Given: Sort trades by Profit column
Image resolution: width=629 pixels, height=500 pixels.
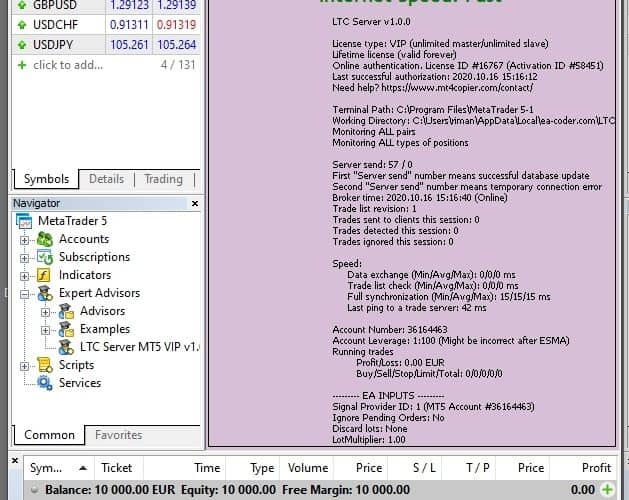Looking at the screenshot, I should click(x=584, y=468).
